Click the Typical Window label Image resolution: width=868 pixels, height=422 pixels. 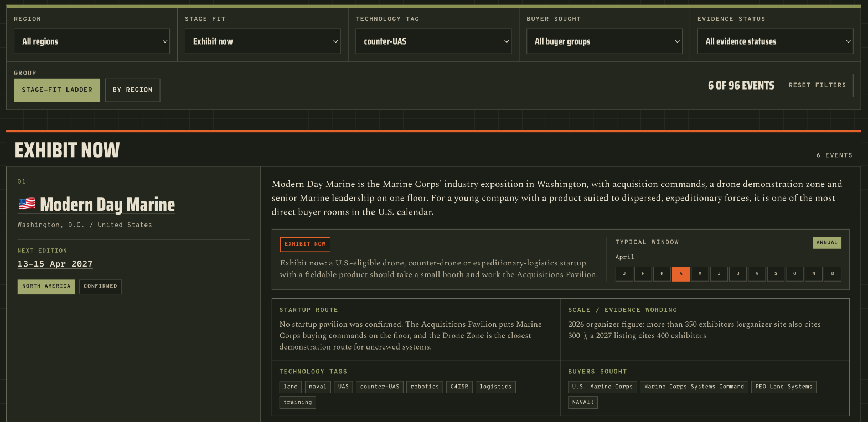647,242
